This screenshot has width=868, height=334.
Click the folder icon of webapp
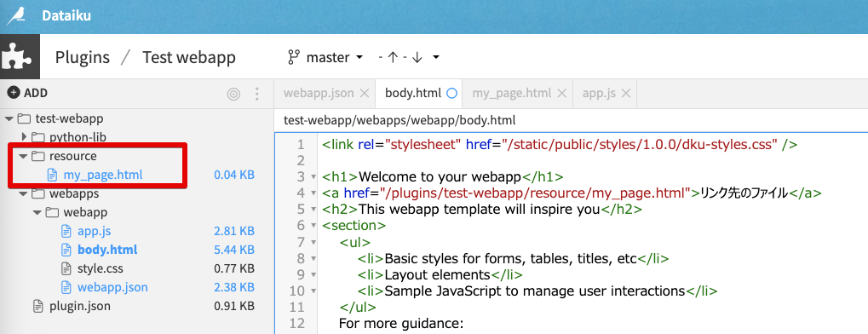[x=52, y=213]
